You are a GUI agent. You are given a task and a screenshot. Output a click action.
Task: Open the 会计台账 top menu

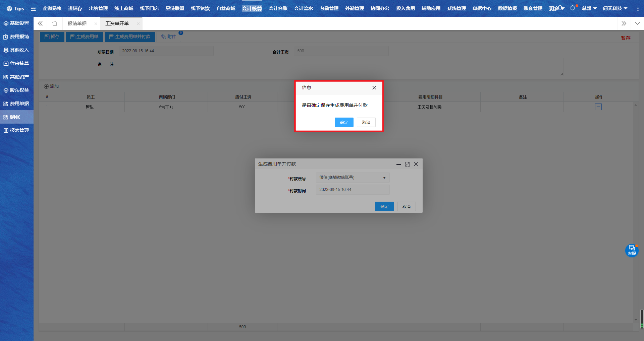point(278,8)
